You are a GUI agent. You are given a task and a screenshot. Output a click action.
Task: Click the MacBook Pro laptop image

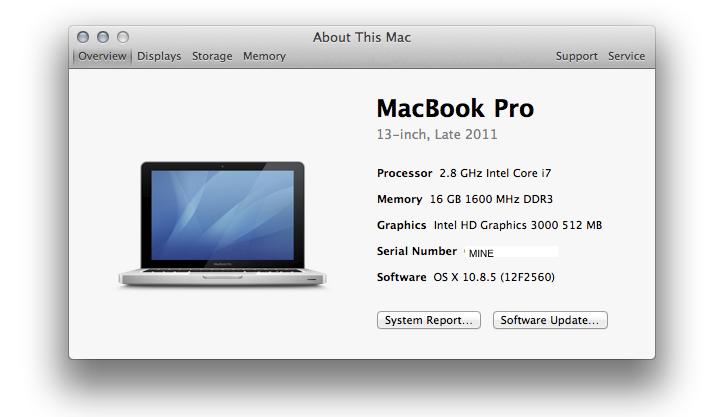click(222, 224)
